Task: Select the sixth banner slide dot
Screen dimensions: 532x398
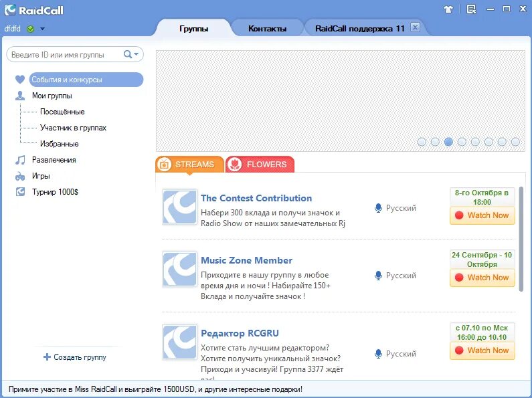Action: (x=489, y=142)
